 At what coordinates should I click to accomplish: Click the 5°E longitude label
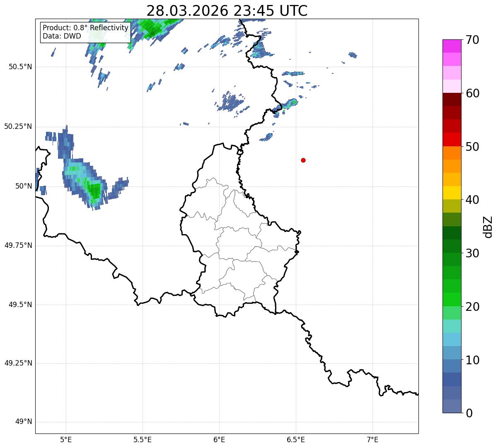(x=66, y=439)
